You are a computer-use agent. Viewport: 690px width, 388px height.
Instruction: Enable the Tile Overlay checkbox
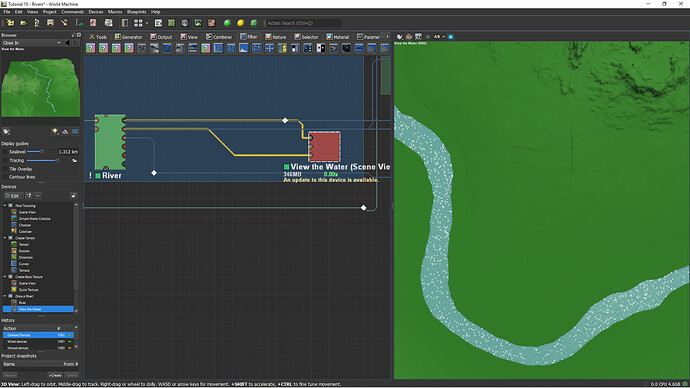coord(5,169)
